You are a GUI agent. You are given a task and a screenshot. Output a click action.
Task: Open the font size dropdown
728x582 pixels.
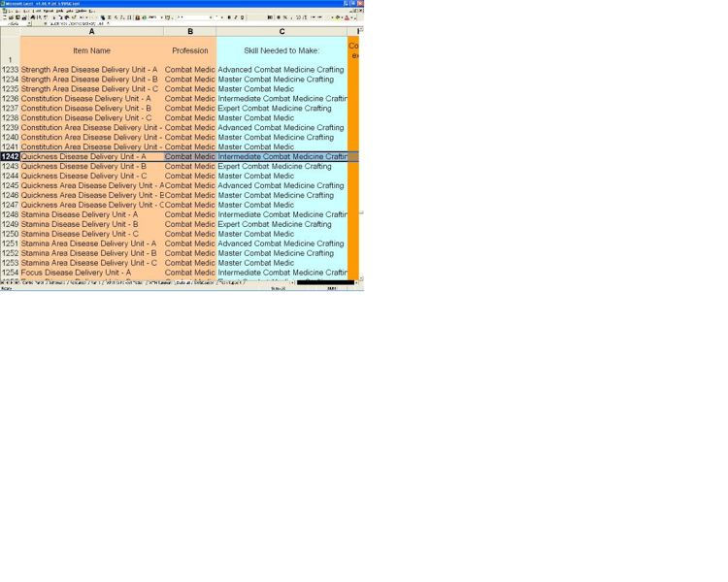point(222,17)
